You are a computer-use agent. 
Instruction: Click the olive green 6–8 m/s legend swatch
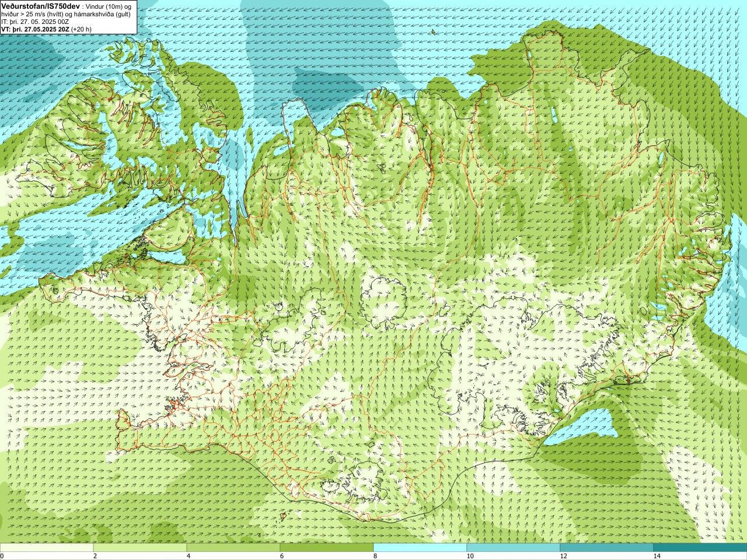(x=327, y=548)
